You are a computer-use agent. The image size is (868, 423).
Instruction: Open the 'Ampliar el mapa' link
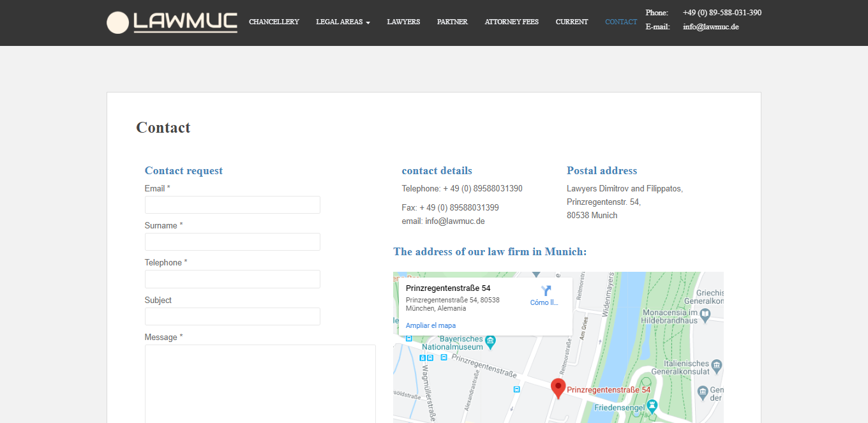point(431,325)
